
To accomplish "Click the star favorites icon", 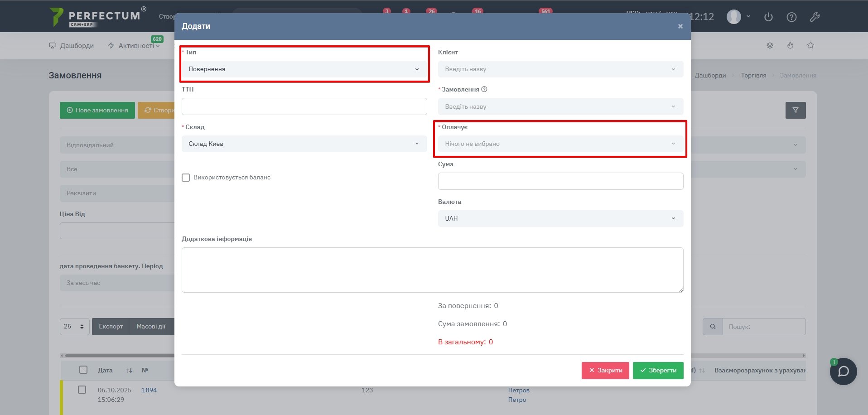I will point(810,45).
